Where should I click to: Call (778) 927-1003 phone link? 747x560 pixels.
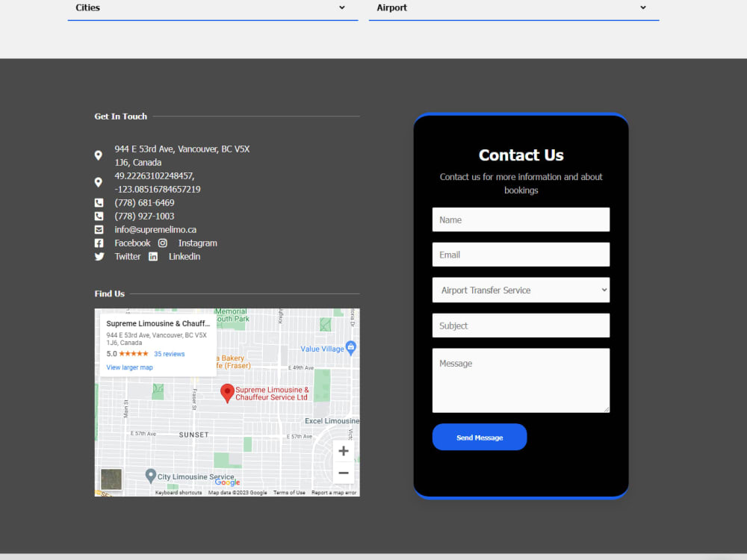click(x=144, y=217)
